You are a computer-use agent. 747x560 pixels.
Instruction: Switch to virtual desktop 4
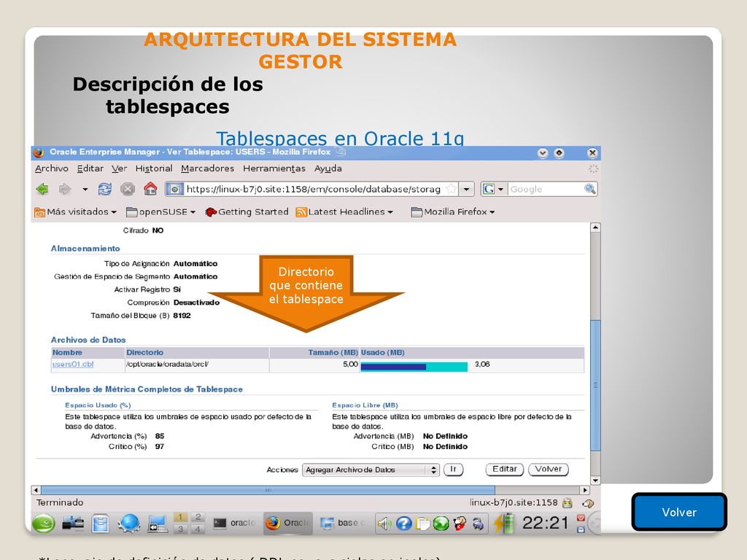(198, 529)
